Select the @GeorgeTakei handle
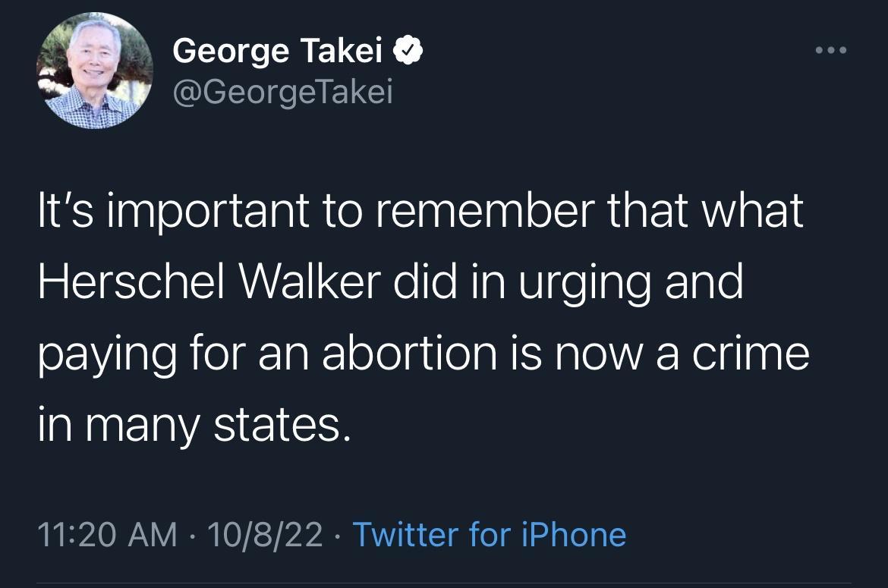The height and width of the screenshot is (588, 888). click(282, 91)
